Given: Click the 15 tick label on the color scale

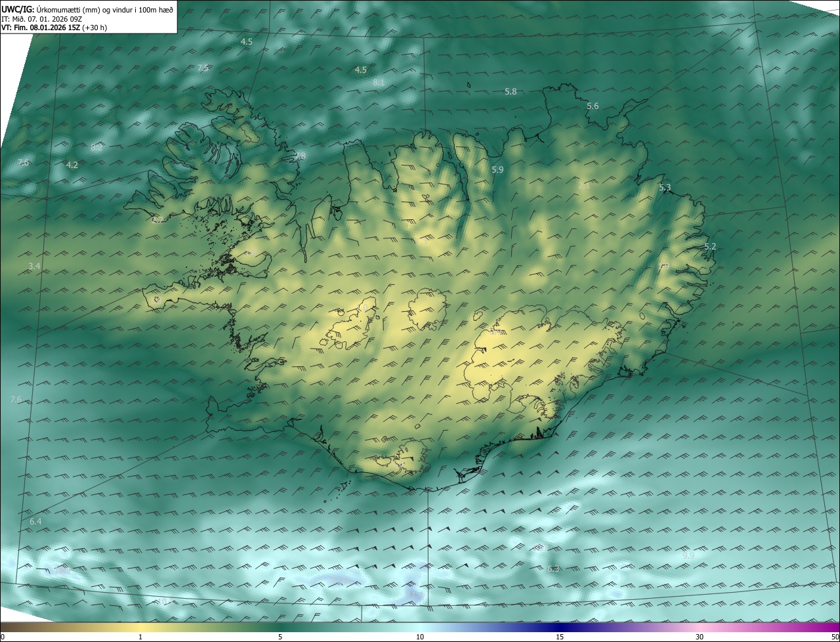Looking at the screenshot, I should (560, 637).
